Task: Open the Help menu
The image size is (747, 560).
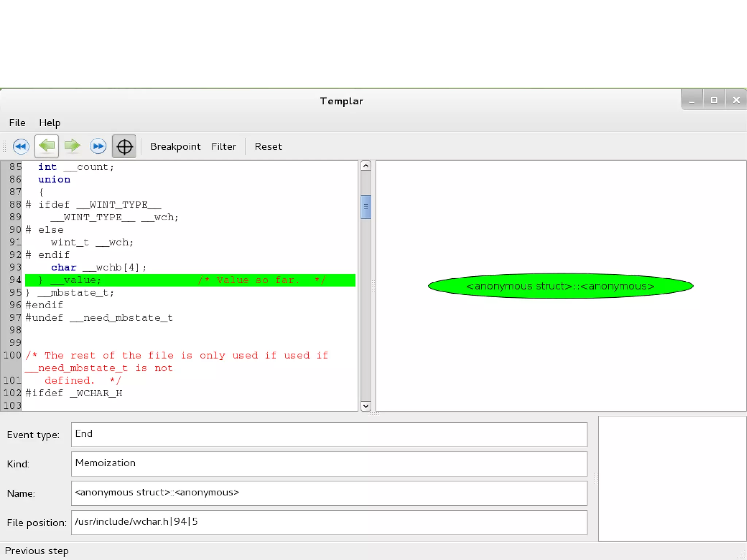Action: click(x=50, y=123)
